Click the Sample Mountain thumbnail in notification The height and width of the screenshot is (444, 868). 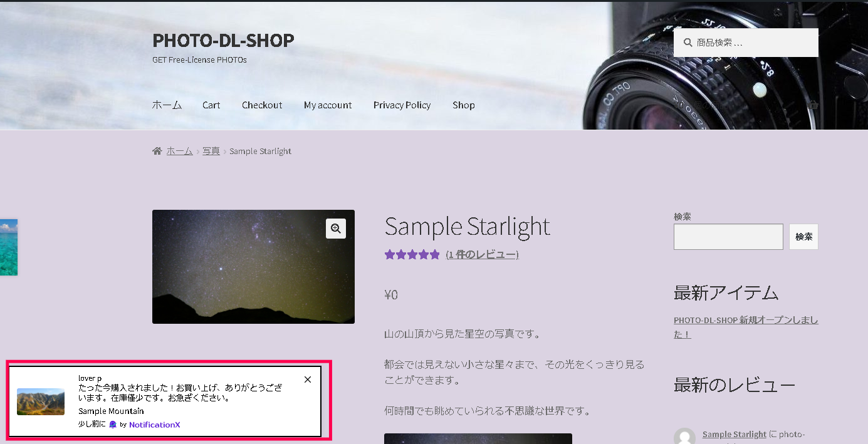41,401
